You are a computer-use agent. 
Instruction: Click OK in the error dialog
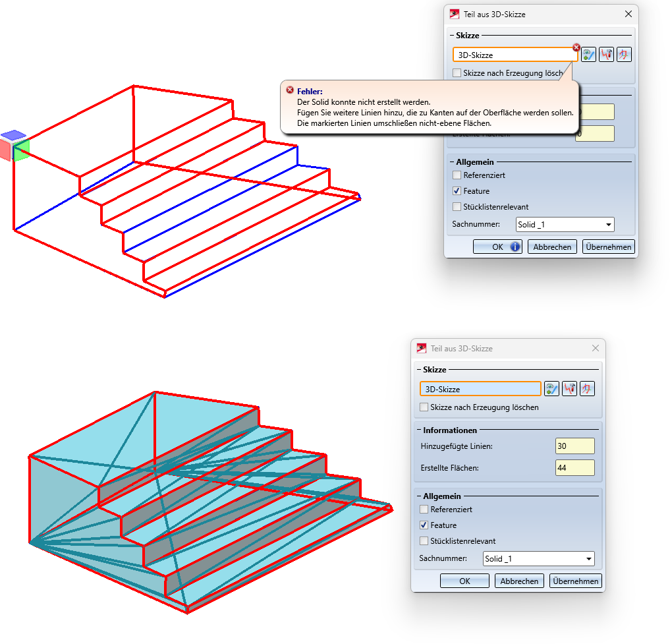click(497, 247)
